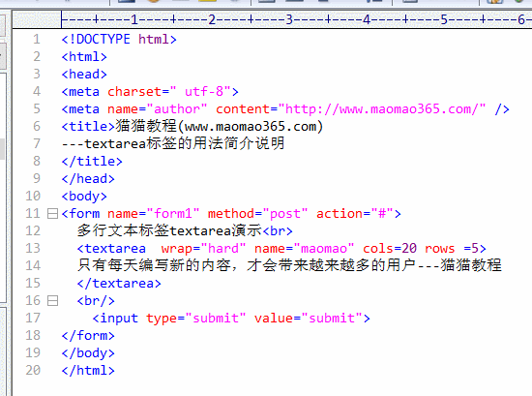Click the opening <html> tag
This screenshot has height=396, width=532.
[84, 57]
